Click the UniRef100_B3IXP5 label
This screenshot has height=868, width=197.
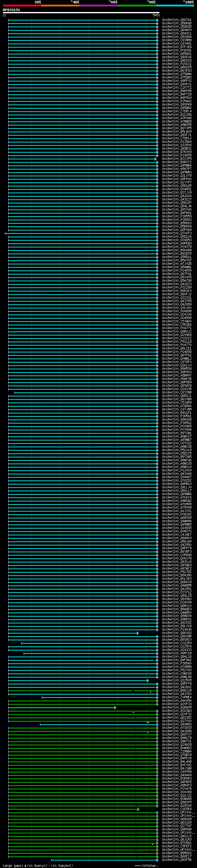(x=177, y=159)
